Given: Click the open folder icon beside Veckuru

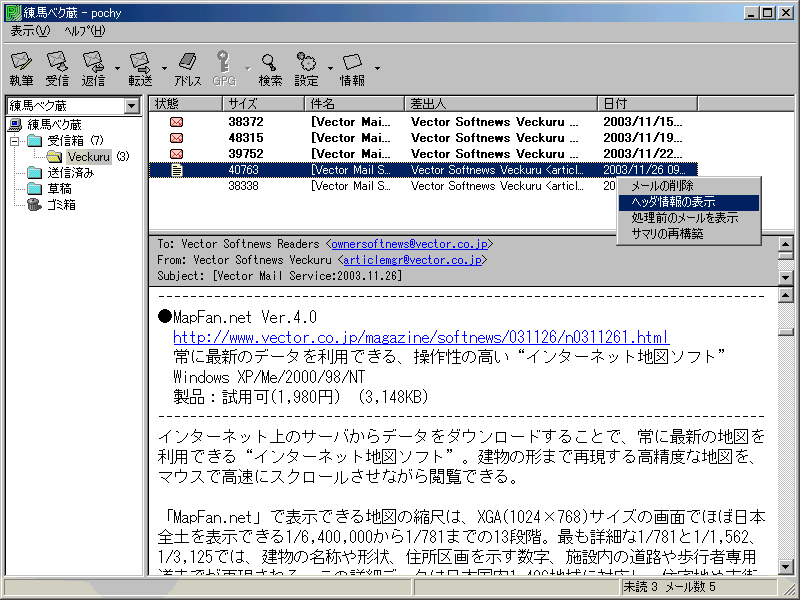Looking at the screenshot, I should (x=54, y=156).
